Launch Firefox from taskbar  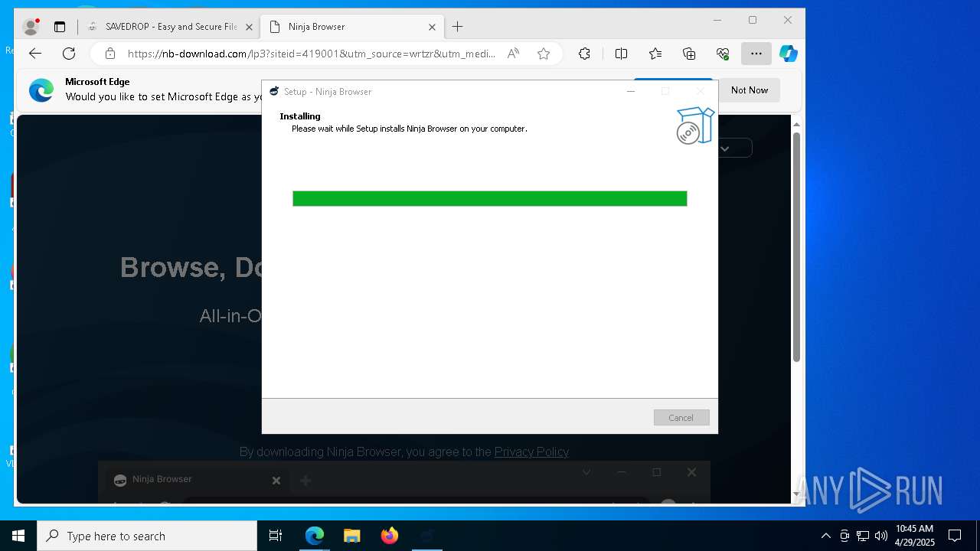[x=390, y=536]
